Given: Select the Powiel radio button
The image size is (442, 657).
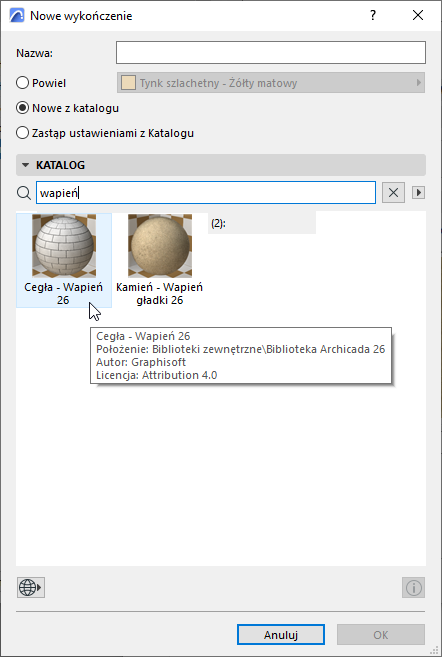Looking at the screenshot, I should tap(22, 83).
